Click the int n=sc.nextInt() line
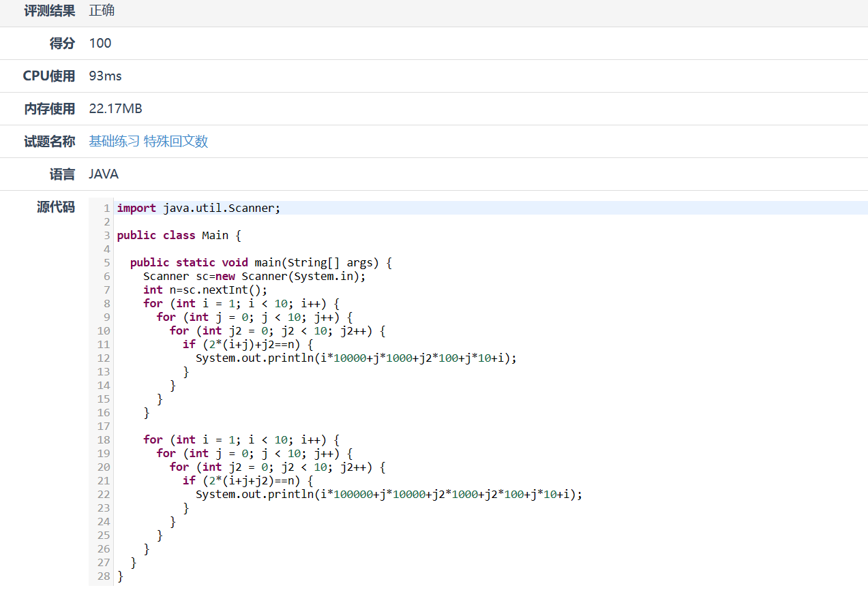 (205, 290)
